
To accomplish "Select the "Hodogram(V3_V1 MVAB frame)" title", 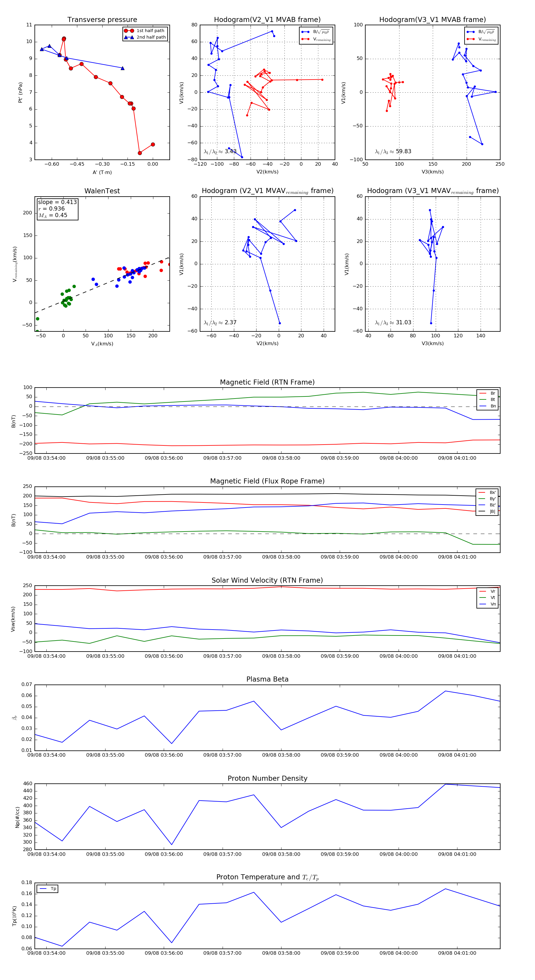I will coord(432,20).
